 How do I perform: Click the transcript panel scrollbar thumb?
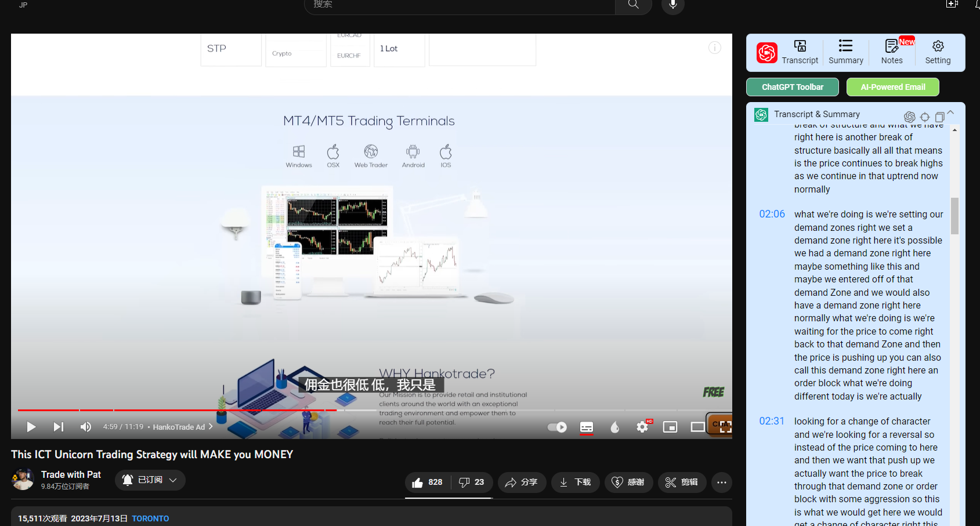(x=954, y=216)
